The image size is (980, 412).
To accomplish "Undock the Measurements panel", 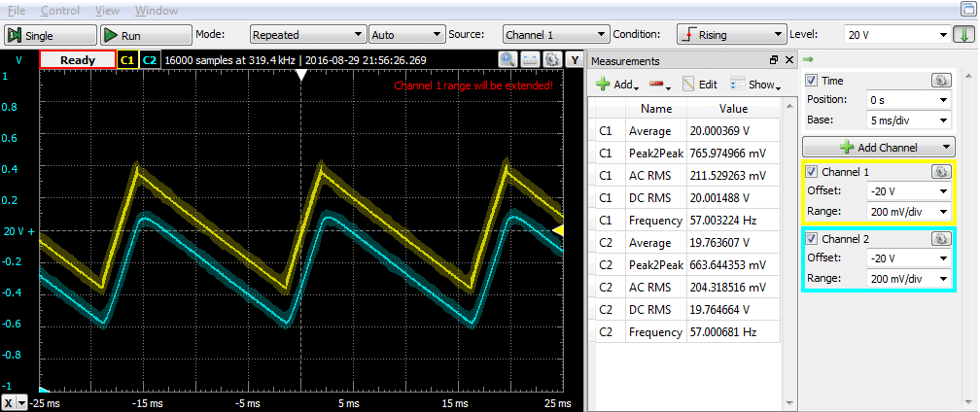I will pyautogui.click(x=774, y=60).
